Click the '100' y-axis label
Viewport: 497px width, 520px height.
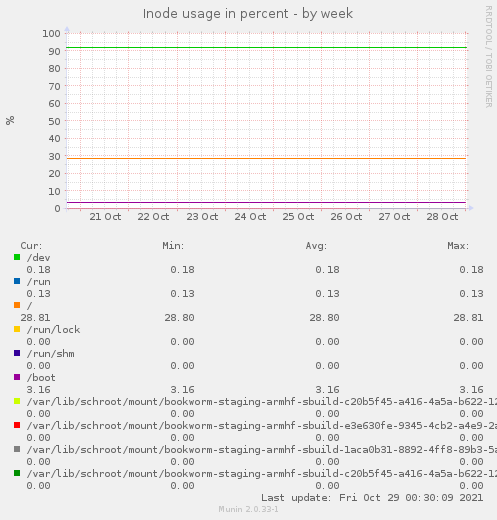point(51,33)
